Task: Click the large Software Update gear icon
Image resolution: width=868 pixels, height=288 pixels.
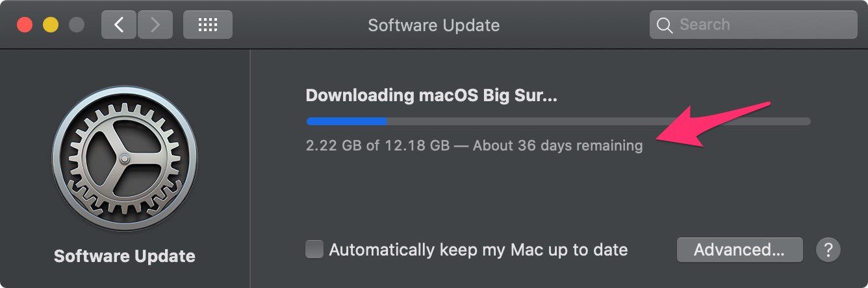Action: pyautogui.click(x=125, y=158)
